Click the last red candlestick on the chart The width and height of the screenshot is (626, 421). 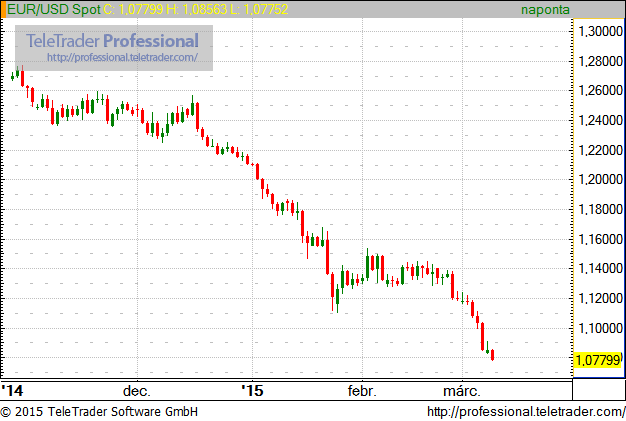[x=492, y=355]
